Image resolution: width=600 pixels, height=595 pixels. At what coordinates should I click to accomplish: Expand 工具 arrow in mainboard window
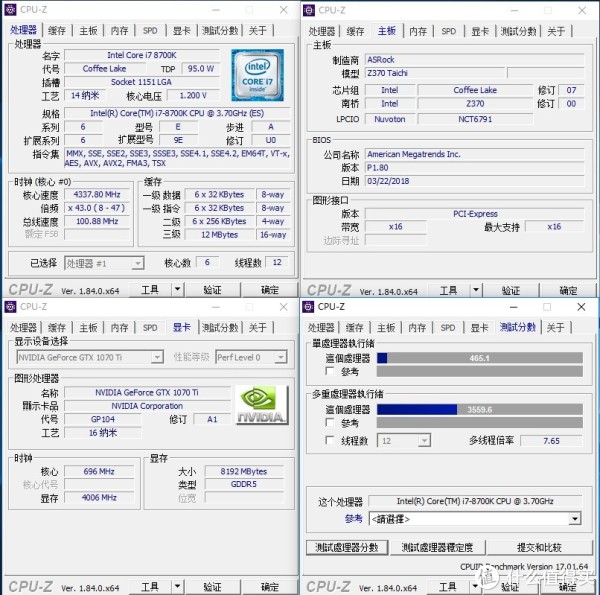[476, 290]
